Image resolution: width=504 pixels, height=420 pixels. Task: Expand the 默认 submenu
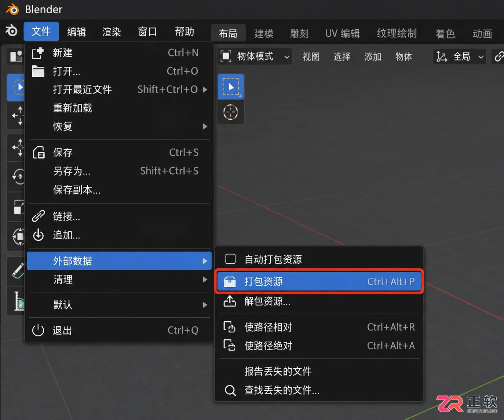point(119,305)
